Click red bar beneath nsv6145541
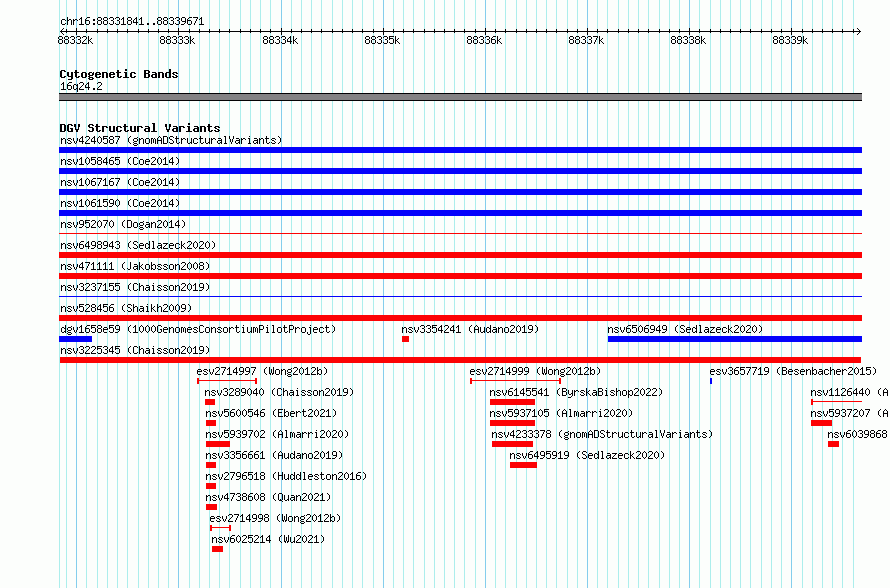Screen dimensions: 890x588 pos(513,402)
